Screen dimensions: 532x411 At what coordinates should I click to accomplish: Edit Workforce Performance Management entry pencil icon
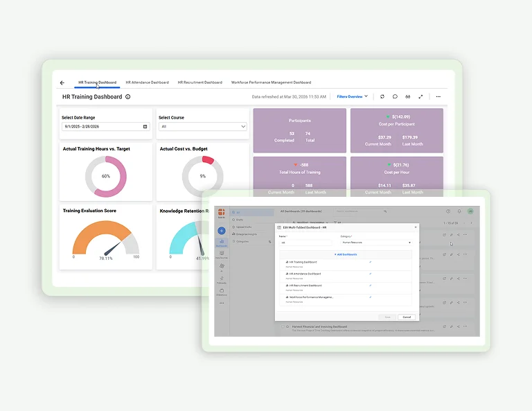[370, 297]
